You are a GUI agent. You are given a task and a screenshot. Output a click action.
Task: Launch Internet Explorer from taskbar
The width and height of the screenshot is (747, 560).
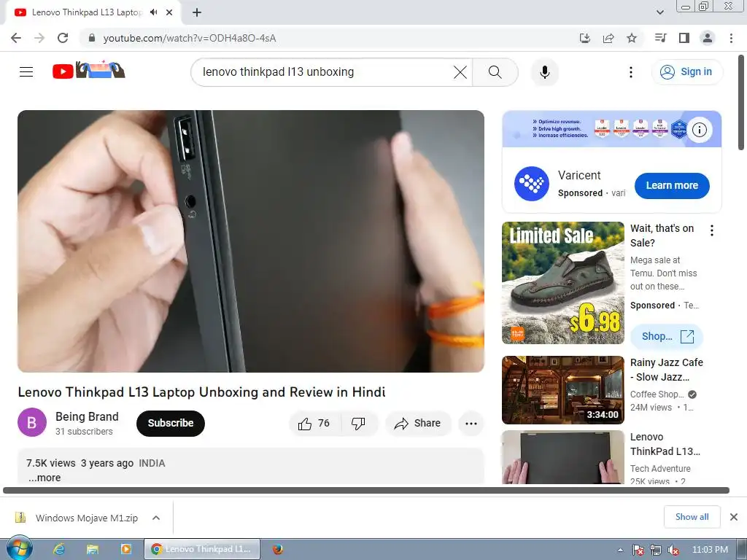59,549
